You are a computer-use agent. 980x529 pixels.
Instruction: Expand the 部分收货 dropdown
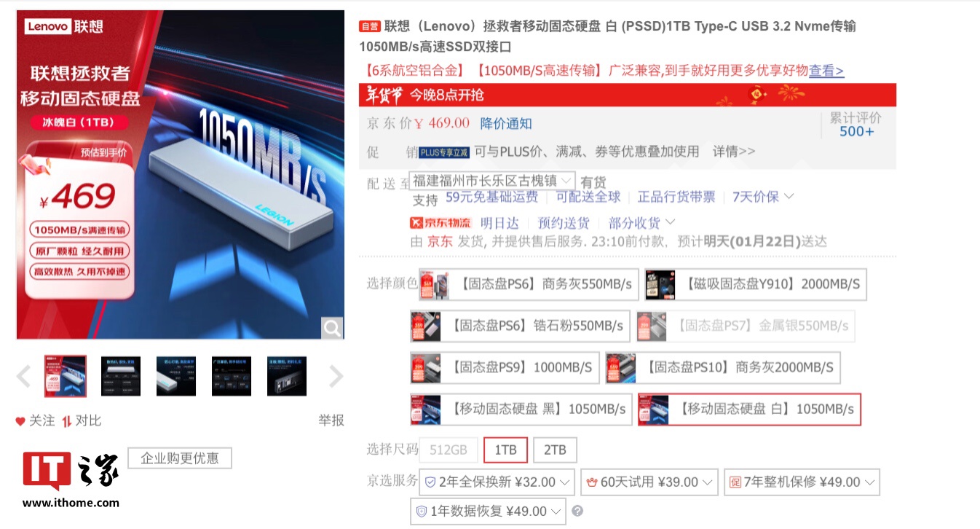642,223
